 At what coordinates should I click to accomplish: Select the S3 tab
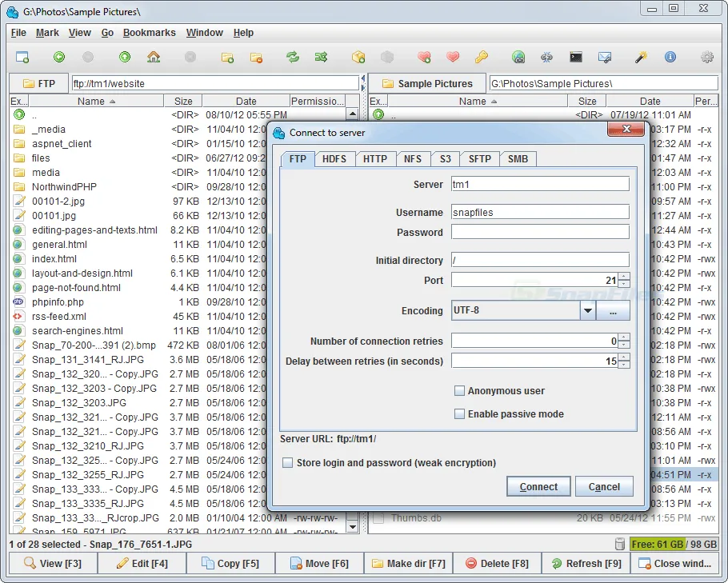(446, 159)
